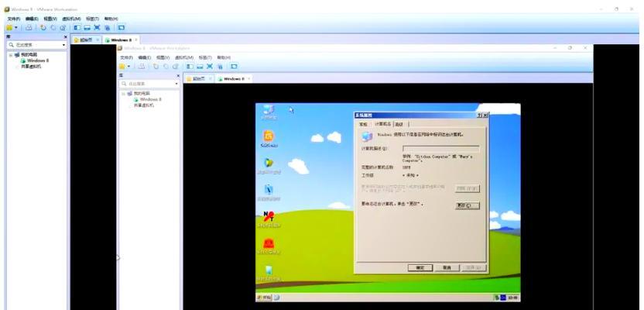Click the quick launch icon beside Start button
Viewport: 644px width, 310px height.
pyautogui.click(x=277, y=298)
